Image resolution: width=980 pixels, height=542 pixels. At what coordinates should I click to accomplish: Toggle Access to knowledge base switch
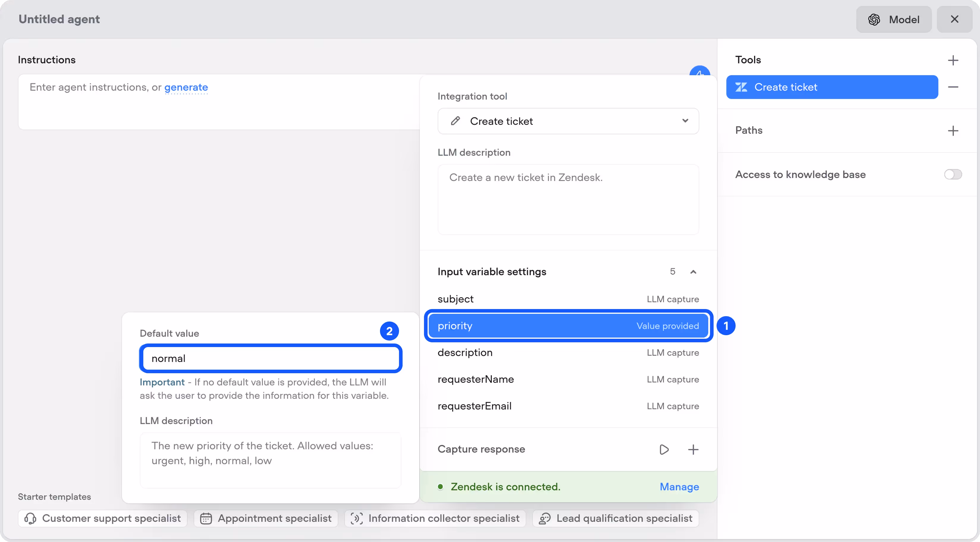pyautogui.click(x=953, y=174)
